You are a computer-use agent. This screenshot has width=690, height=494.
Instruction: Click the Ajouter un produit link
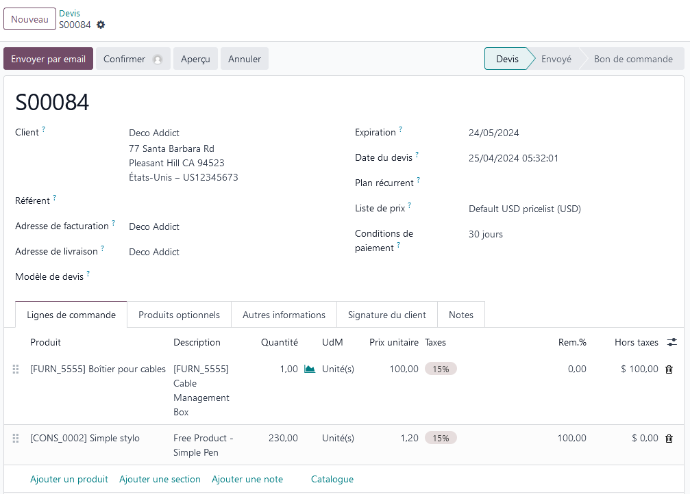coord(69,479)
